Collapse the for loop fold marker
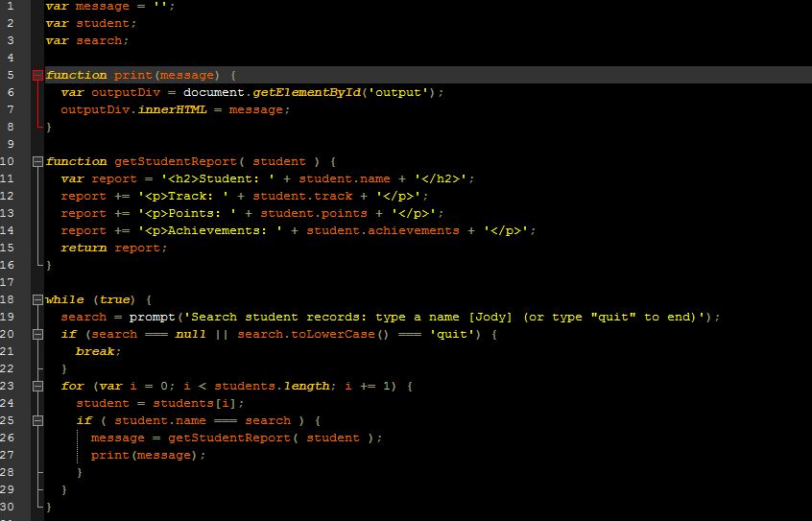The width and height of the screenshot is (812, 521). (x=38, y=386)
